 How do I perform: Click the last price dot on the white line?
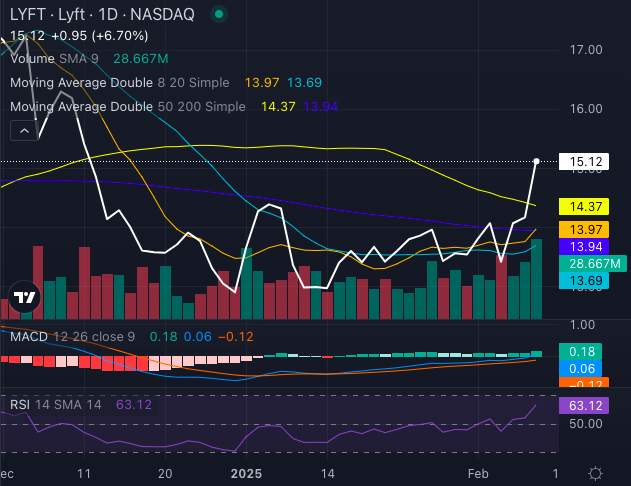[538, 161]
